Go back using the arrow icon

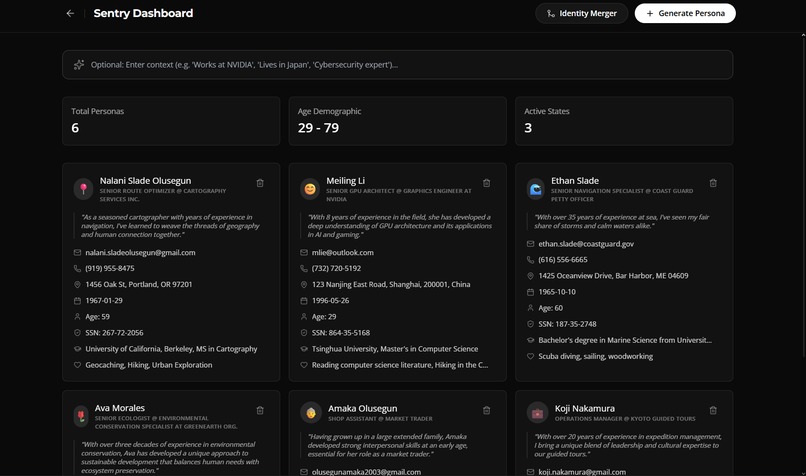point(70,13)
